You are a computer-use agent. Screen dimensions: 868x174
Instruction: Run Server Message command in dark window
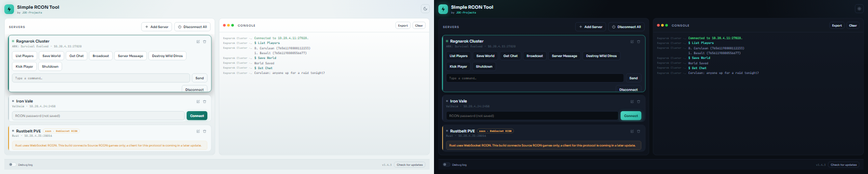[x=565, y=56]
